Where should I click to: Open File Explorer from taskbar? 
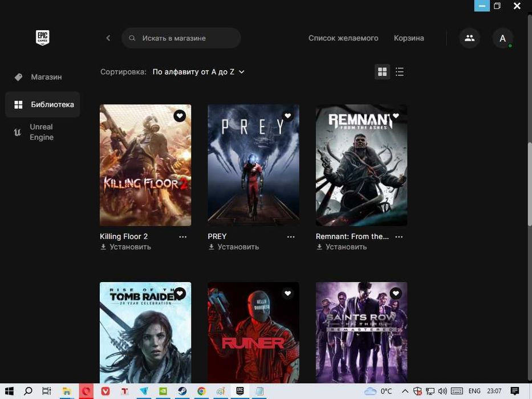pos(66,391)
